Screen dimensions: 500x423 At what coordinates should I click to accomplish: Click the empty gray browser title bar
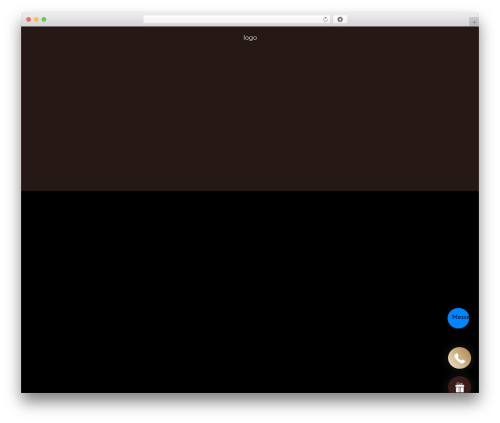click(x=93, y=19)
